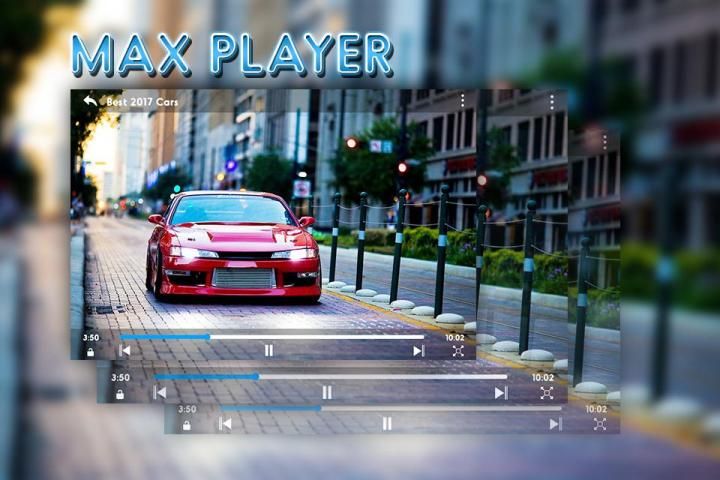Open the three-dot menu of the rearmost player
Image resolution: width=720 pixels, height=480 pixels.
pyautogui.click(x=604, y=142)
